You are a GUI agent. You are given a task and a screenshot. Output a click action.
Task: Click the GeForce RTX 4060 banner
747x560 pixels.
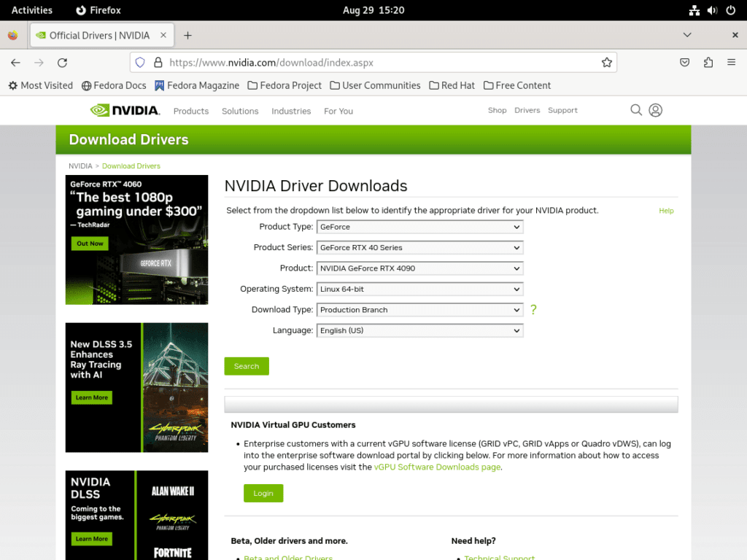136,238
